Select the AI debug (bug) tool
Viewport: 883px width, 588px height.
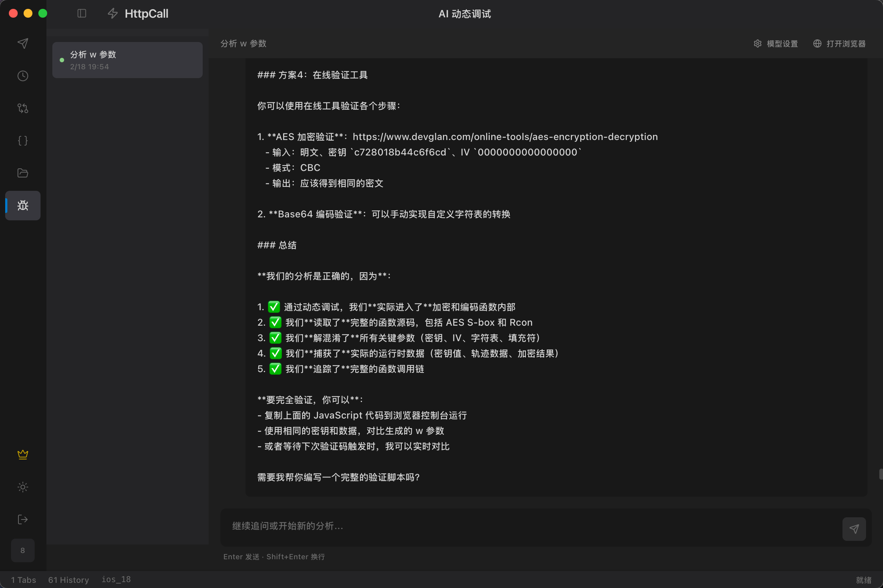tap(22, 206)
